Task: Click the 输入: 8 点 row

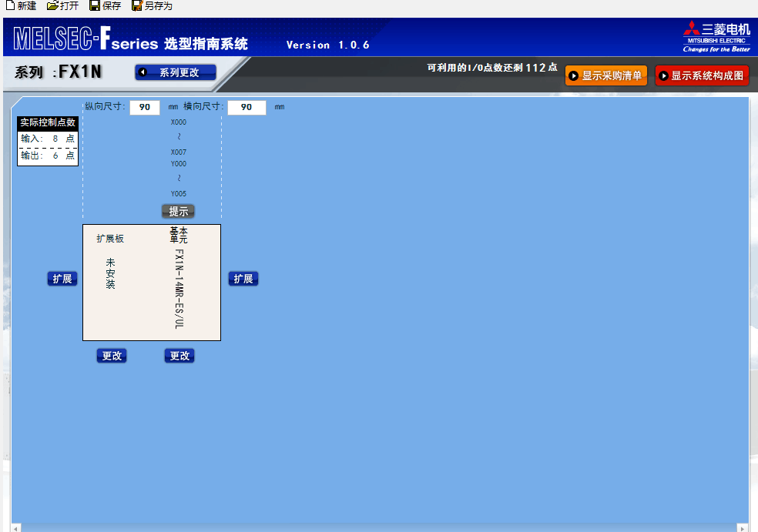Action: 48,139
